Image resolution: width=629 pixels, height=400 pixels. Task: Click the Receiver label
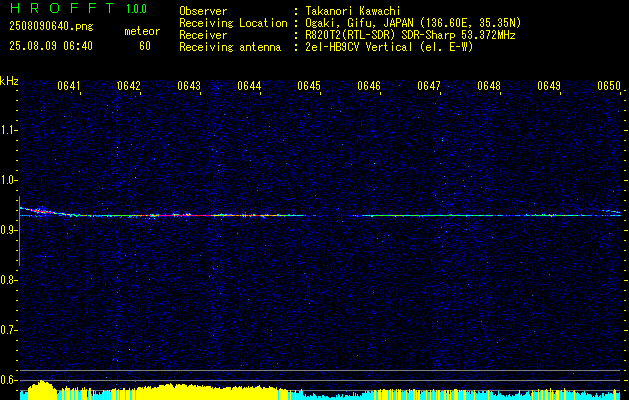pos(203,35)
